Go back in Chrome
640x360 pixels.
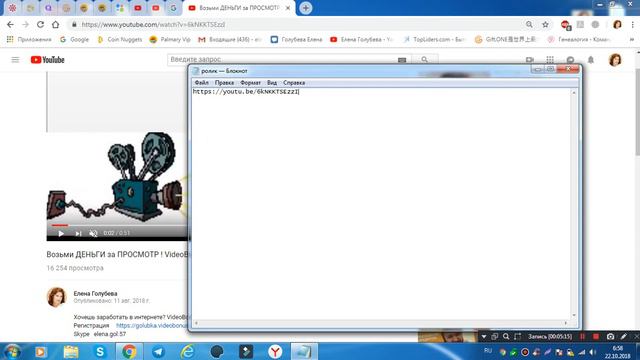pyautogui.click(x=10, y=24)
